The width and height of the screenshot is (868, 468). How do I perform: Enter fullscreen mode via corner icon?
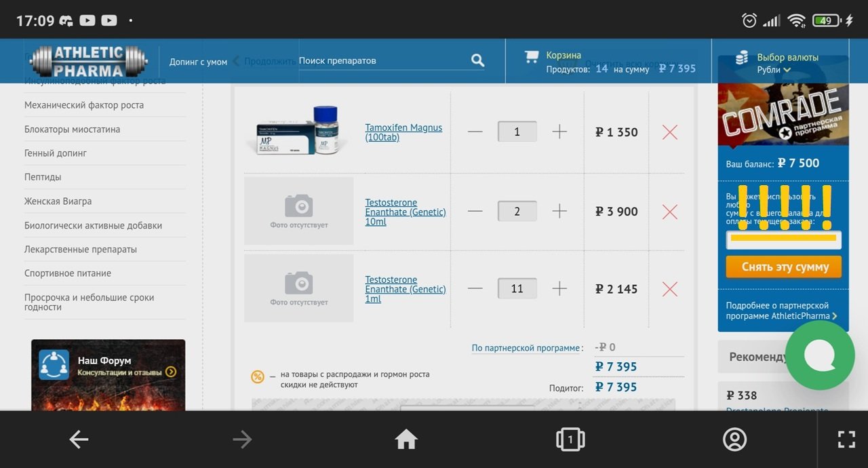pos(846,440)
